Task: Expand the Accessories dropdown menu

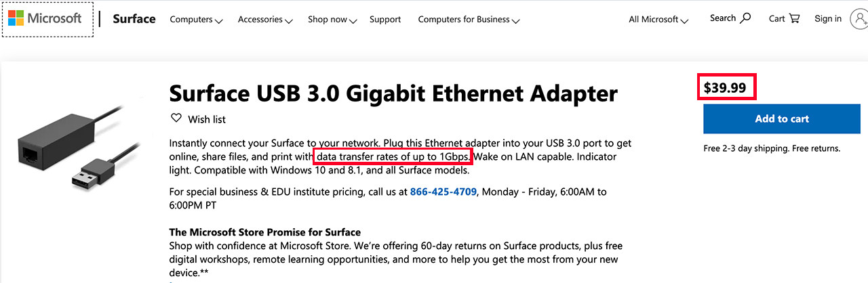Action: 265,20
